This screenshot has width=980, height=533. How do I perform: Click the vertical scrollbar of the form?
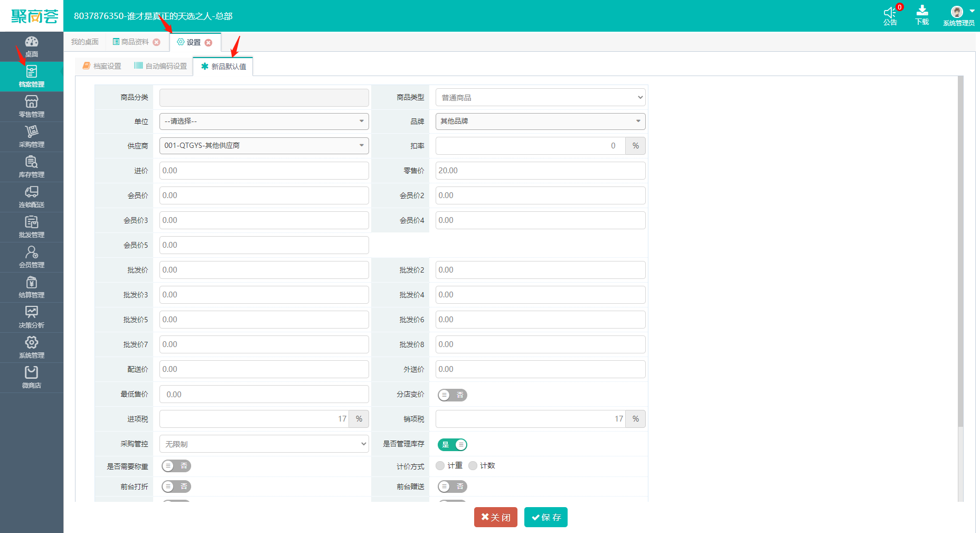point(960,251)
